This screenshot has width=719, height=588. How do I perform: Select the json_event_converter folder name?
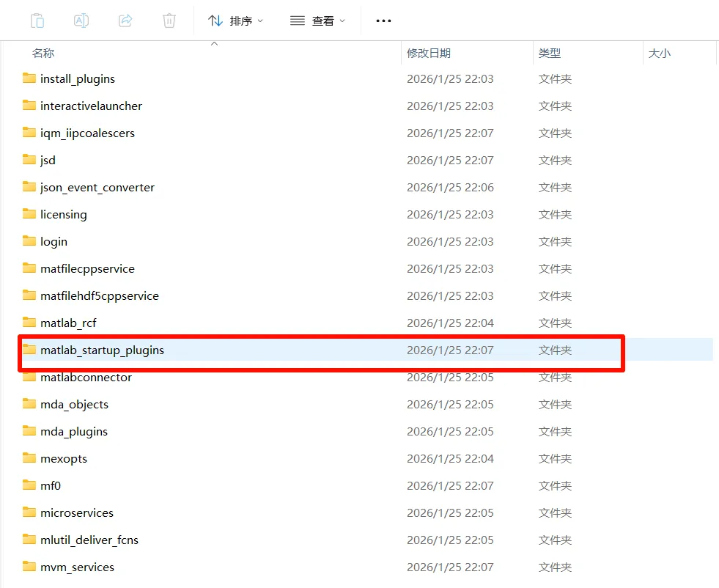pyautogui.click(x=97, y=188)
